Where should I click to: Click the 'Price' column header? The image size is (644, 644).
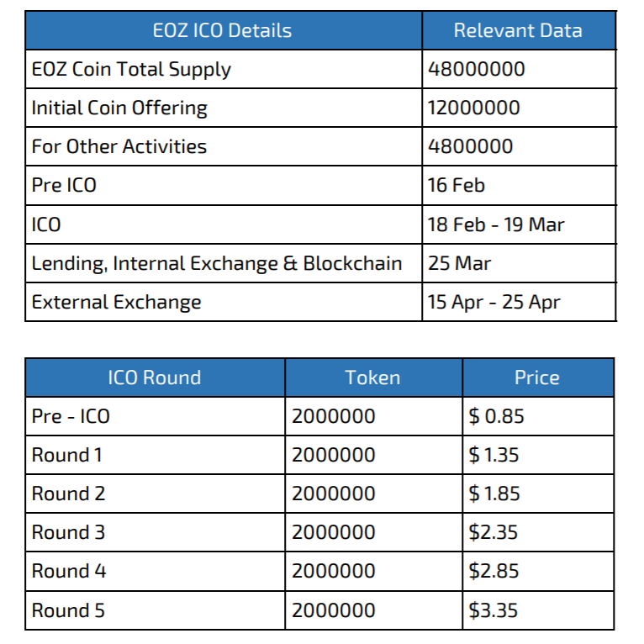536,377
